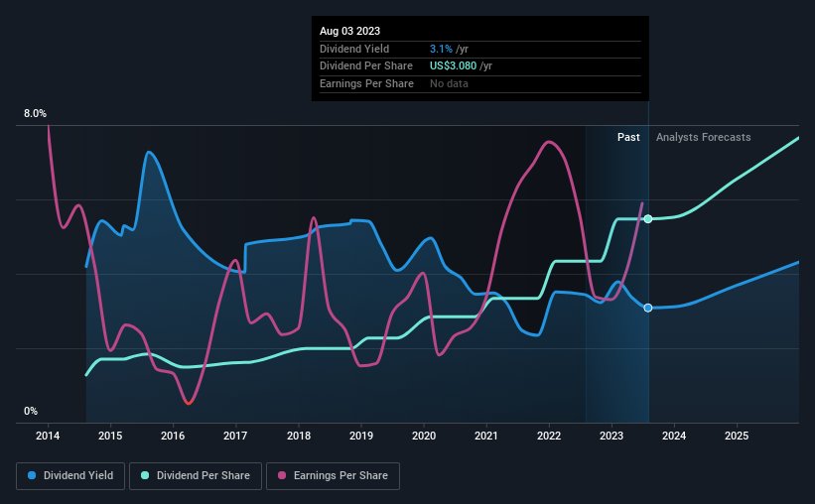Click the US$3.080 Dividend Per Share value

click(x=453, y=66)
